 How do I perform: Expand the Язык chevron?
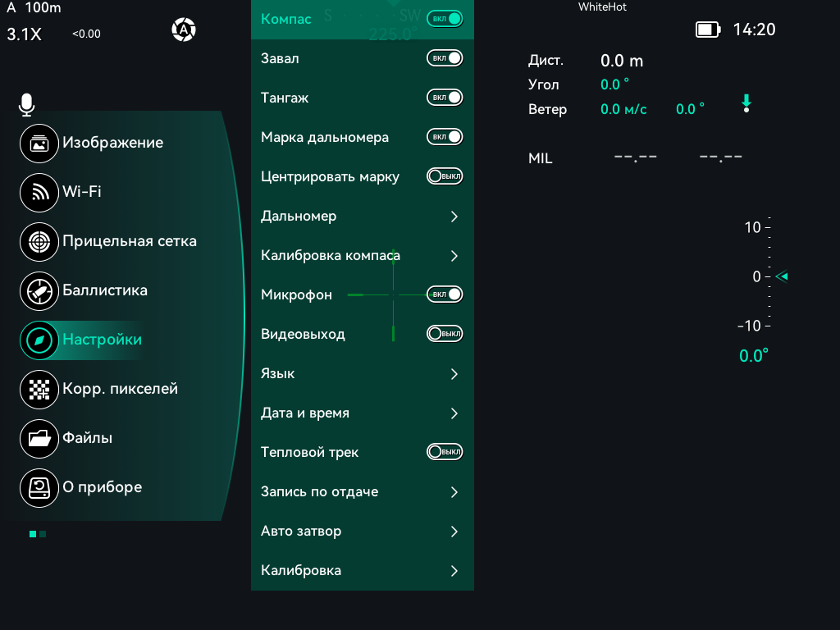pyautogui.click(x=454, y=374)
